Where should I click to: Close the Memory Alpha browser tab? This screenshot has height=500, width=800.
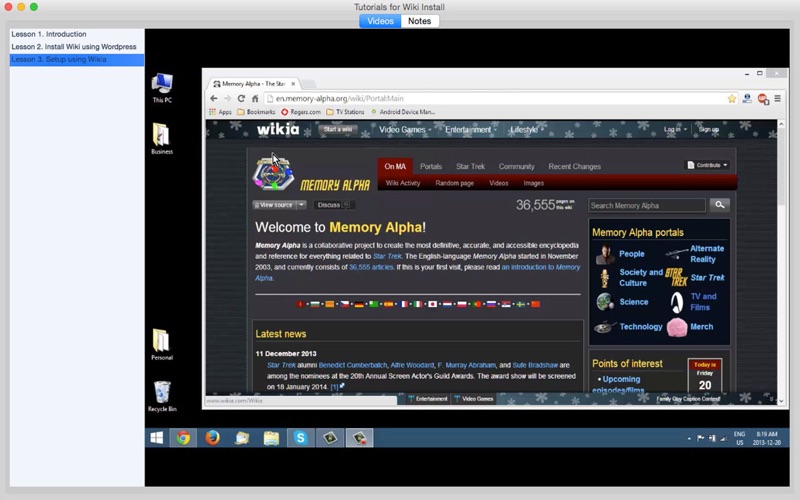click(293, 84)
